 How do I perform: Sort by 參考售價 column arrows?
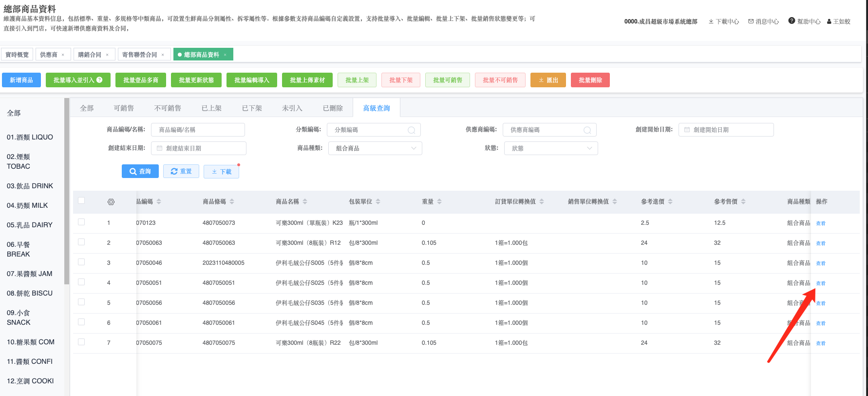tap(743, 201)
